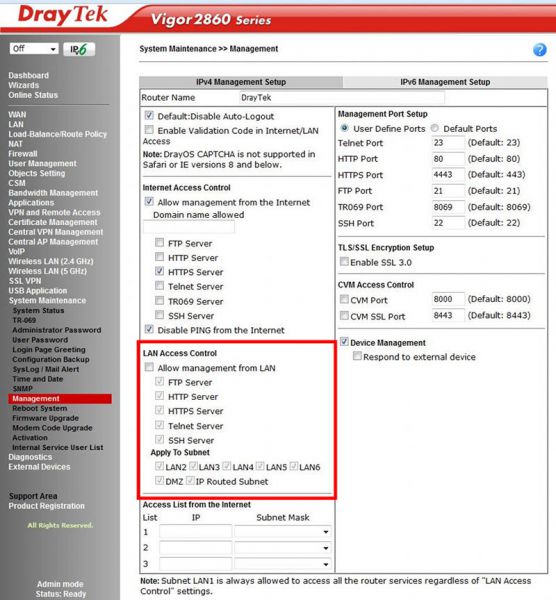The width and height of the screenshot is (556, 600).
Task: Open Internal Service User List
Action: click(x=57, y=447)
